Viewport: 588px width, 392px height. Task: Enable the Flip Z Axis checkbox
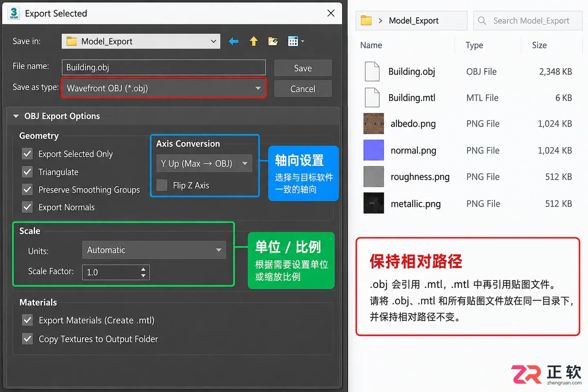click(x=162, y=185)
